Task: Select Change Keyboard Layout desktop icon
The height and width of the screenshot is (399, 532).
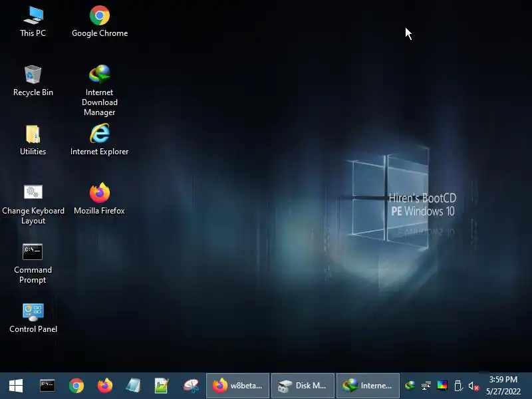Action: click(33, 204)
